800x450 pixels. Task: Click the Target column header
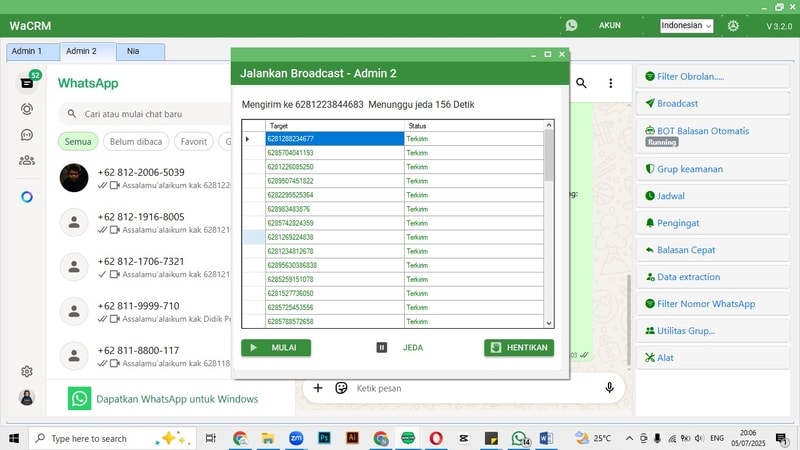(x=335, y=126)
